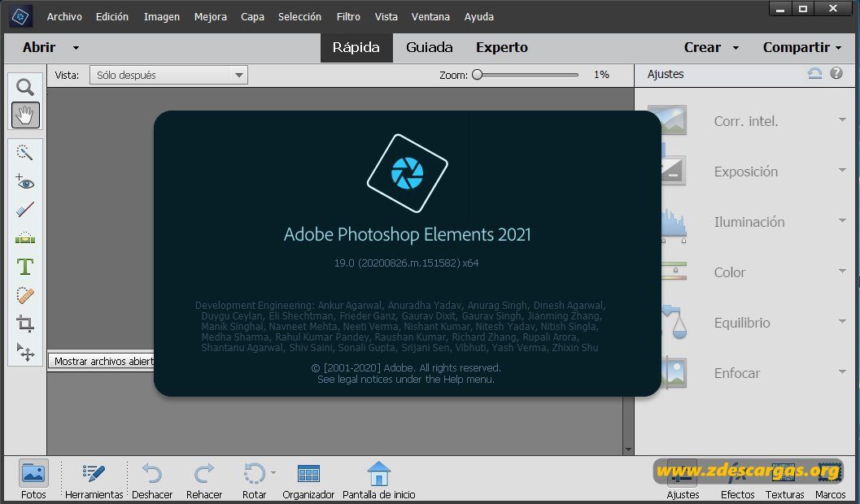860x504 pixels.
Task: Expand the Iluminación adjustment
Action: 842,221
